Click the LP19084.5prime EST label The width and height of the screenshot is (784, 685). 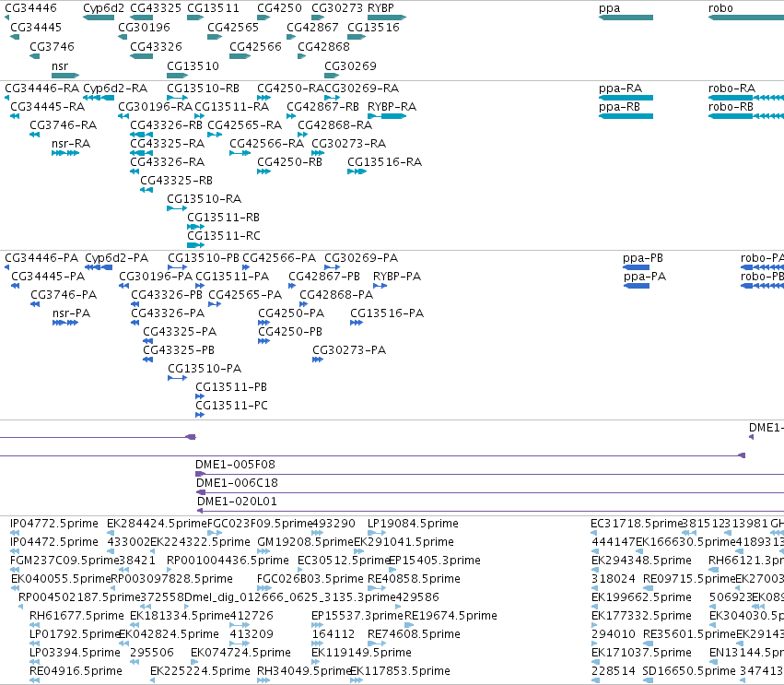[x=413, y=524]
